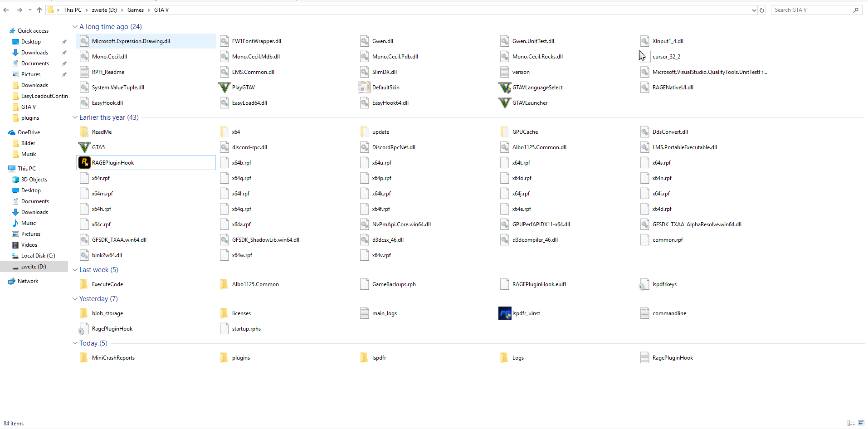Select the Logs folder icon
868x429 pixels.
pos(505,358)
